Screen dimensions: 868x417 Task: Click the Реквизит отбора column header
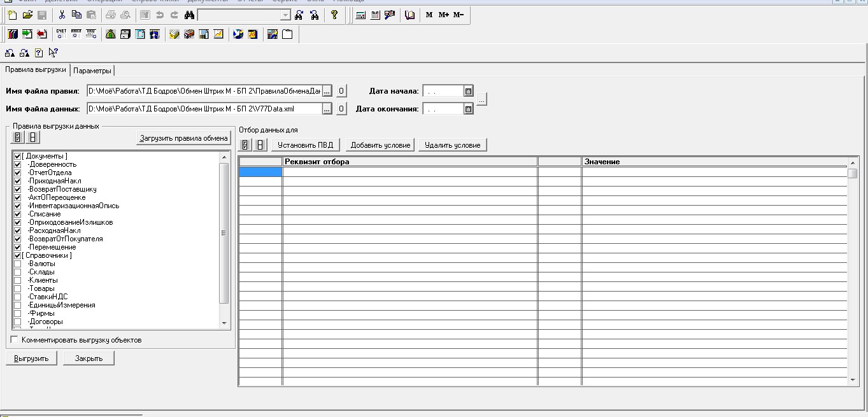410,162
